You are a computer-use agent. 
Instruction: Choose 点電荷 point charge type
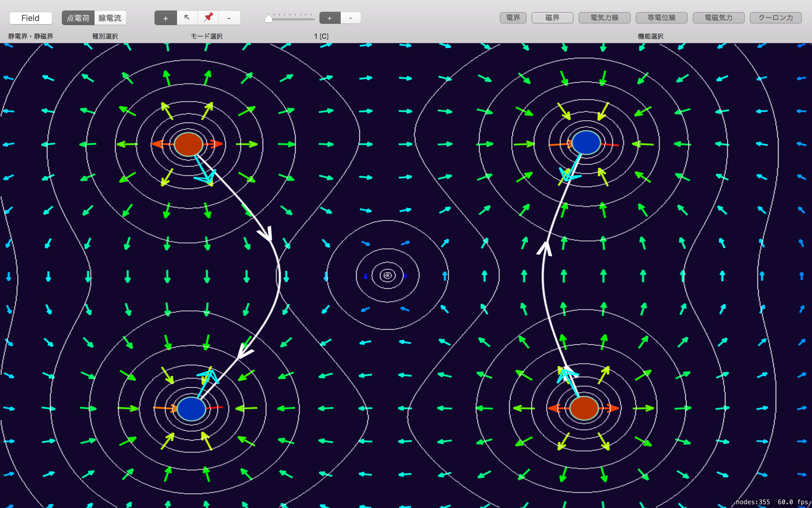tap(78, 18)
